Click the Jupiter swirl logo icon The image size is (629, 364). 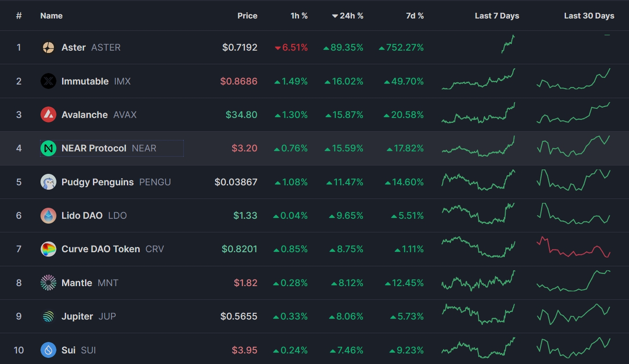48,316
